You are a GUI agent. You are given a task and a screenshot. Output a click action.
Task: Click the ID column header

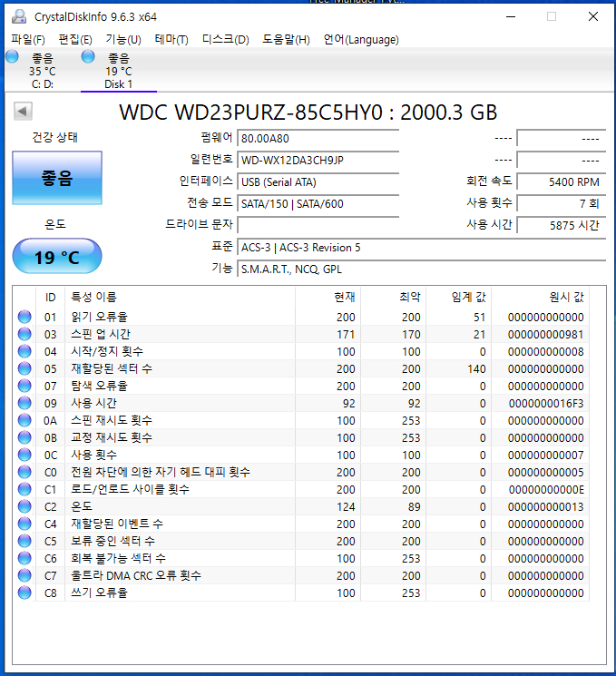(x=51, y=297)
